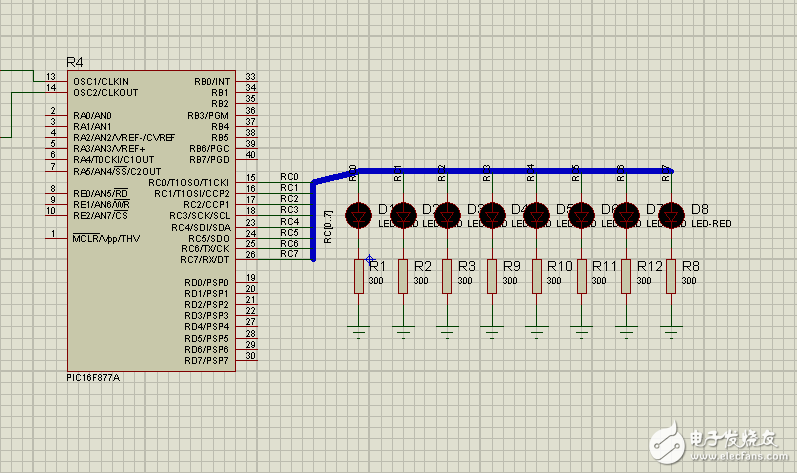Click the 300 value under R8

pyautogui.click(x=689, y=280)
